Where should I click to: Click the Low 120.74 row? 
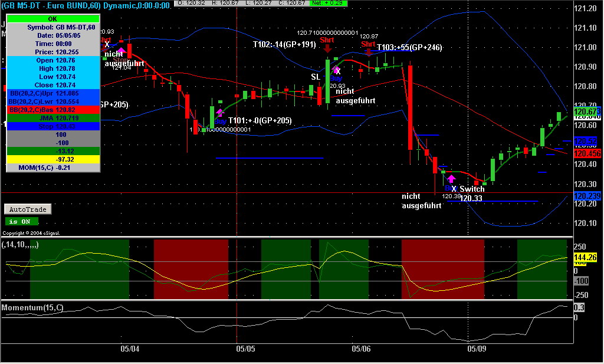click(x=53, y=77)
